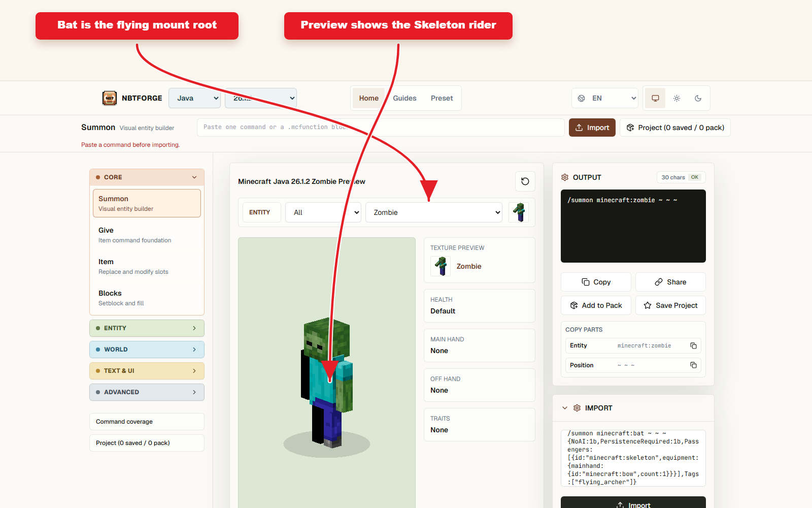Click the OFF HAND None card
This screenshot has width=812, height=508.
(x=480, y=385)
